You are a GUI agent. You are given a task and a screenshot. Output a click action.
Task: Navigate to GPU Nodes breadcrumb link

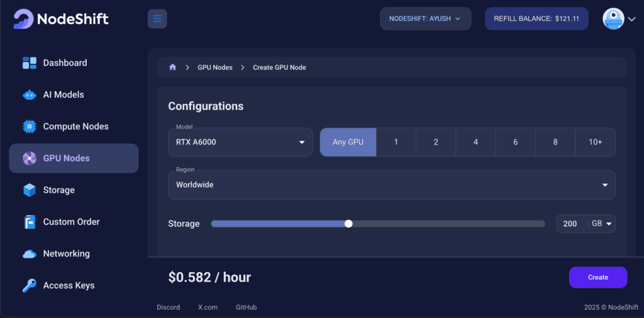[214, 67]
